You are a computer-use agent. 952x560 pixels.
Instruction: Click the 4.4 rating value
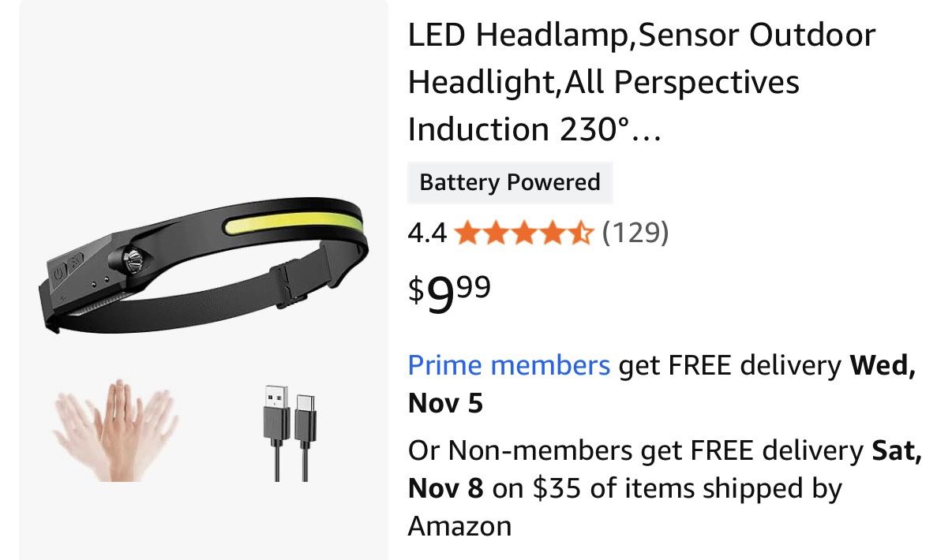(427, 233)
